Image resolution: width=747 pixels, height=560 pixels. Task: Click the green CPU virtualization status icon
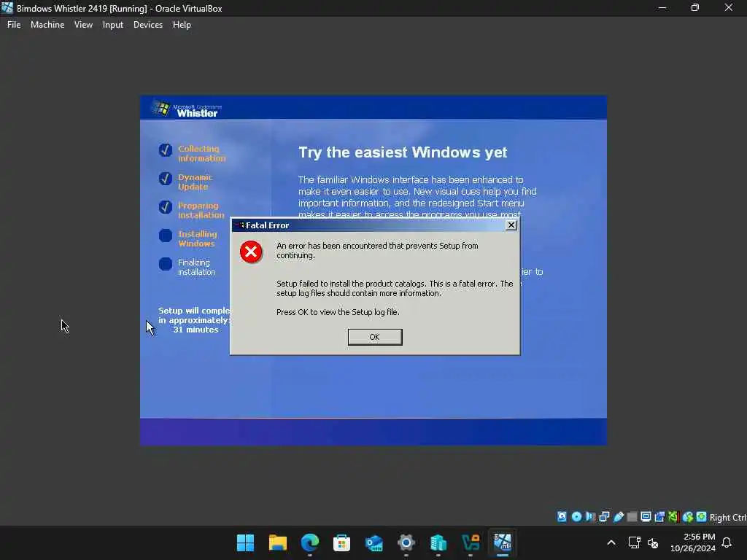pyautogui.click(x=673, y=517)
